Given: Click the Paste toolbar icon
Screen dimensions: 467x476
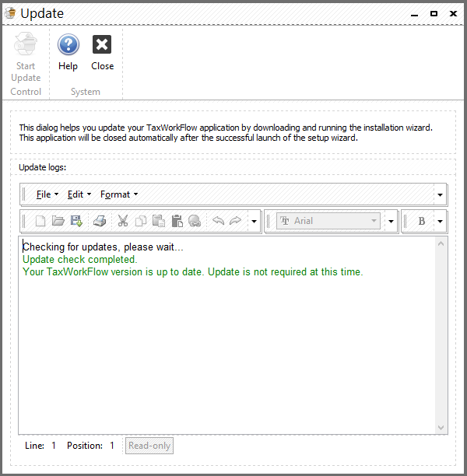Looking at the screenshot, I should tap(159, 221).
